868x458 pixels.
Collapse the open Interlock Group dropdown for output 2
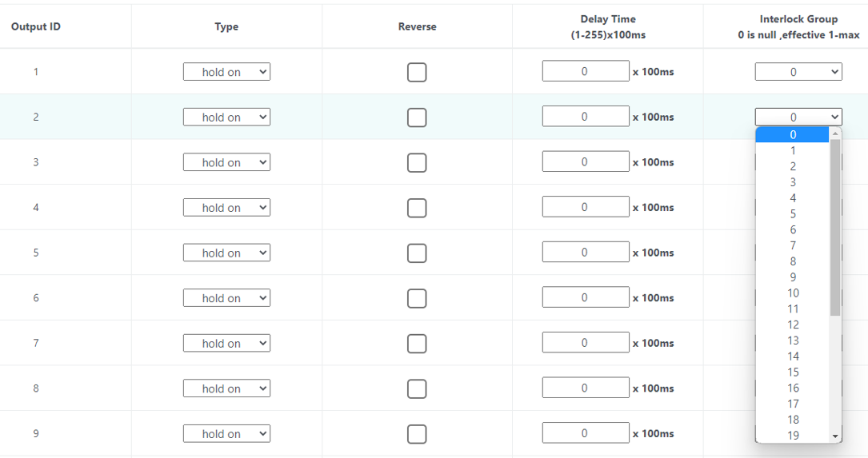coord(798,117)
